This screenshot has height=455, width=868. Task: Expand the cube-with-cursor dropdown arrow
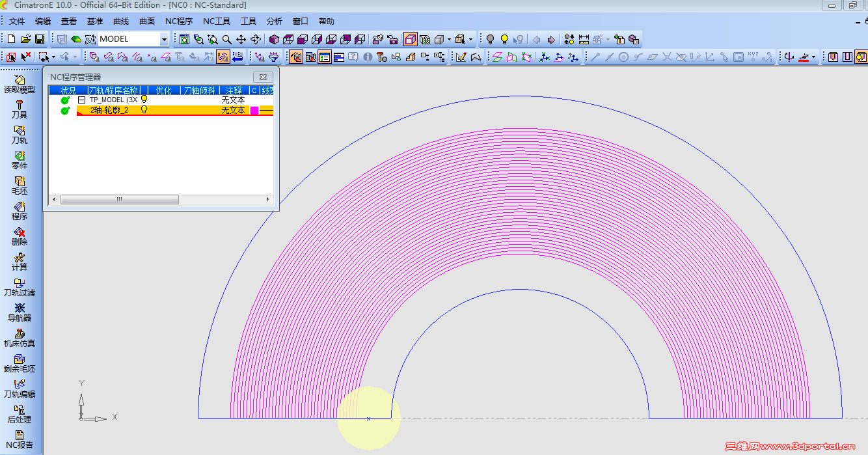[471, 39]
